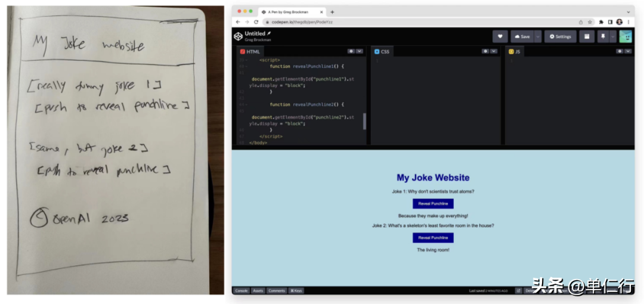Click the pencil icon to rename Untitled pen
This screenshot has height=304, width=644.
269,33
